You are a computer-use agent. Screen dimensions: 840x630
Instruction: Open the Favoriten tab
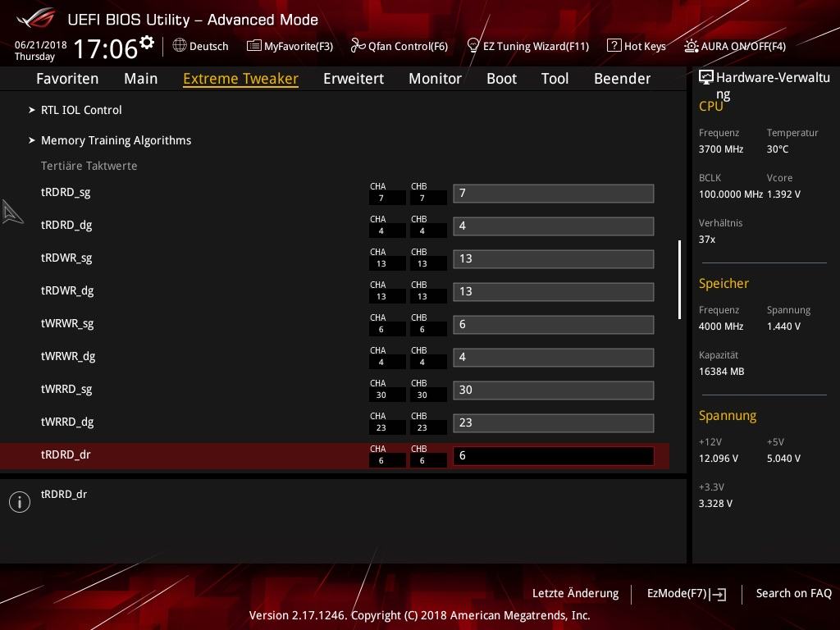[x=67, y=79]
